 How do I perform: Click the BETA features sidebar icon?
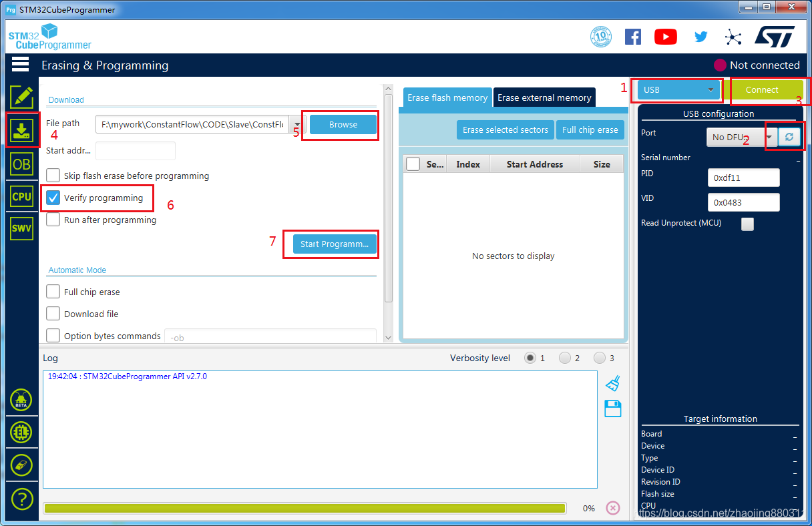(21, 401)
